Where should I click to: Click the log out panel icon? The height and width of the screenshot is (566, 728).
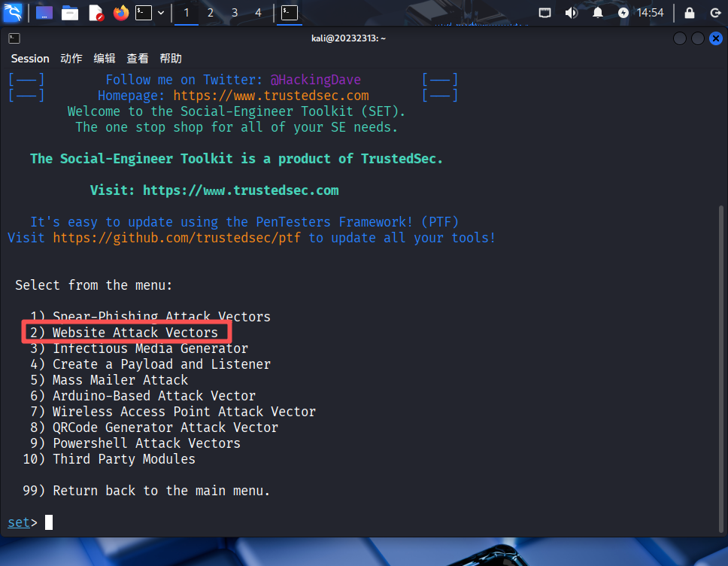(x=715, y=13)
